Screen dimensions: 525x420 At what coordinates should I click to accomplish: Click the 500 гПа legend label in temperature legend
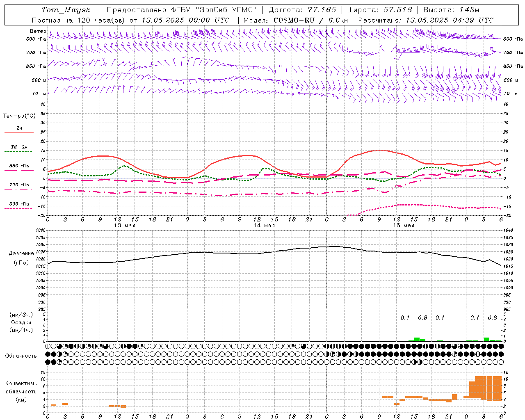(19, 204)
